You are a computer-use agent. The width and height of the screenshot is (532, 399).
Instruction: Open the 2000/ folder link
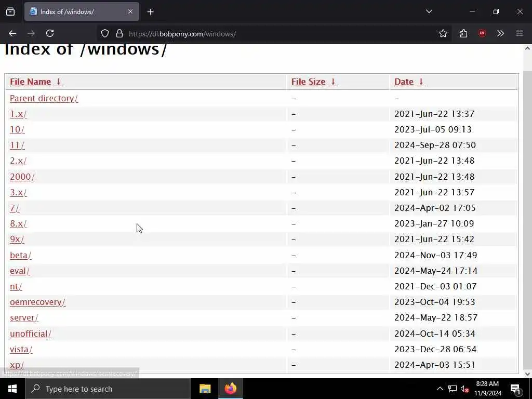coord(22,177)
